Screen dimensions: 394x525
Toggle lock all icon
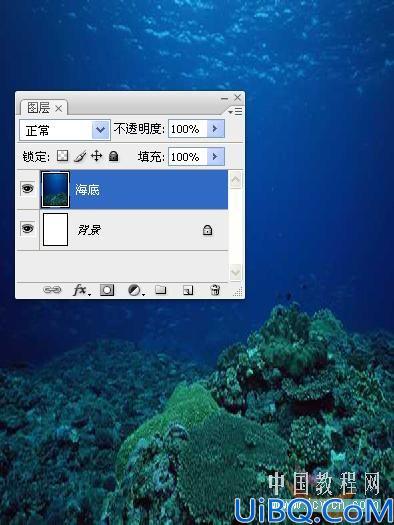(113, 156)
